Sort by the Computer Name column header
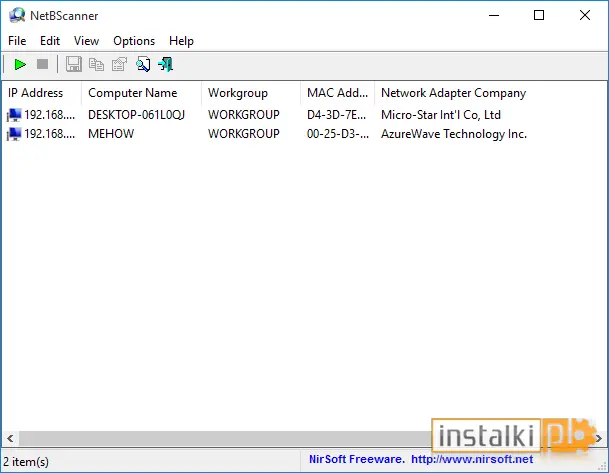The height and width of the screenshot is (473, 609). [141, 93]
